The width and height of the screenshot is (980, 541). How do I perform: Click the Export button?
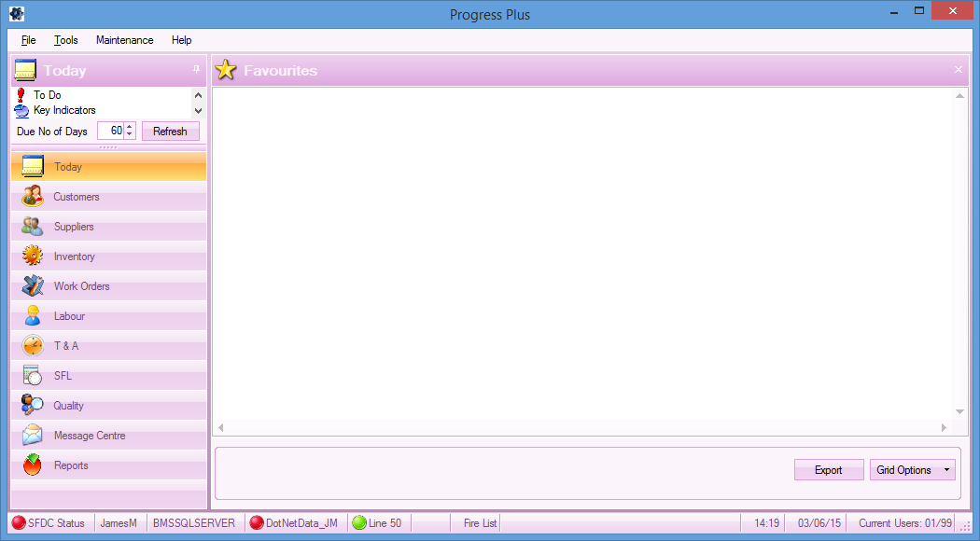click(x=828, y=470)
